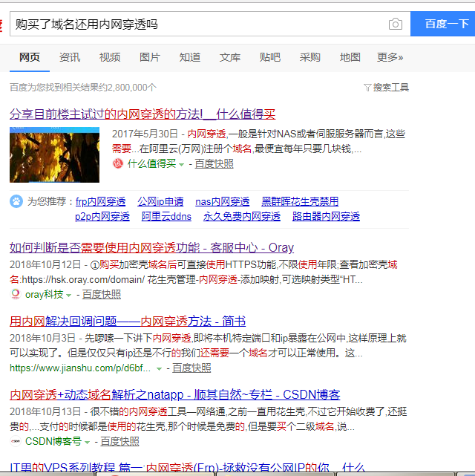The width and height of the screenshot is (475, 476).
Task: Open the 地图 tab
Action: tap(350, 57)
